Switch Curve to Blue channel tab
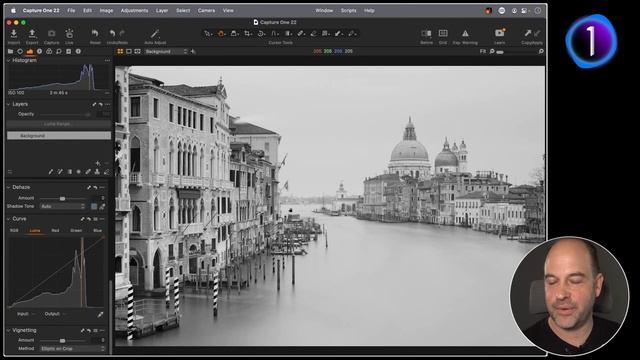This screenshot has width=640, height=360. click(98, 231)
